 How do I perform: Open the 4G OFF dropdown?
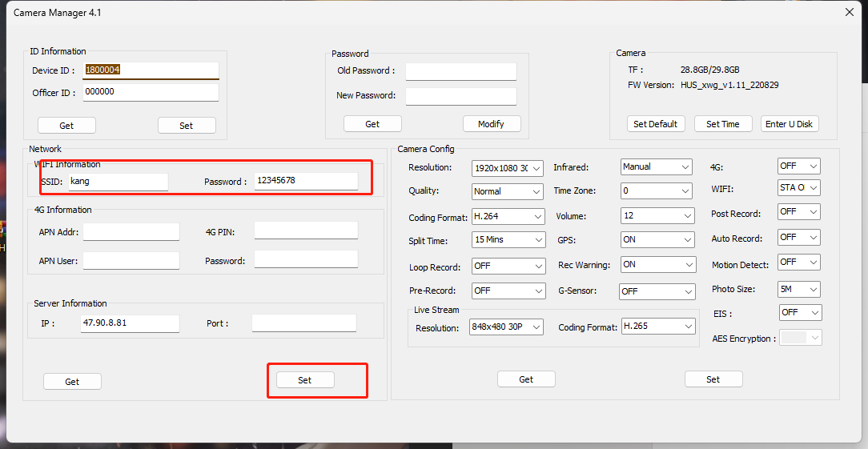[x=798, y=166]
